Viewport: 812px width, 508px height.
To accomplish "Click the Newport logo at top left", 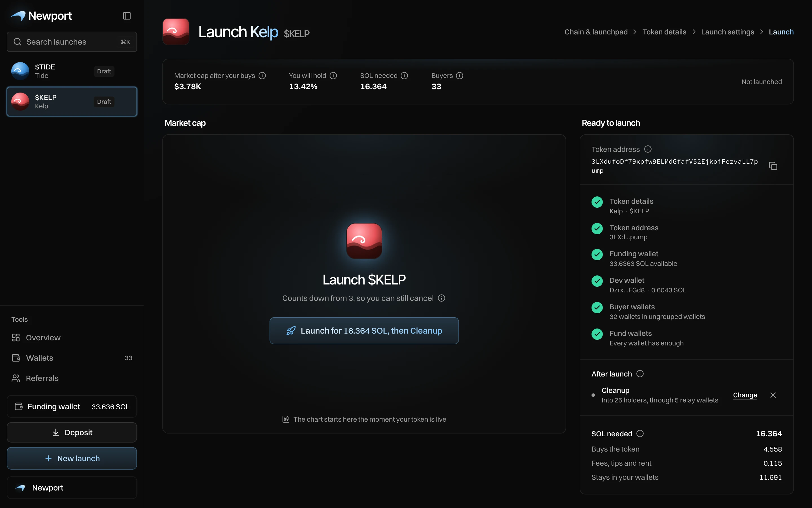I will [x=41, y=16].
